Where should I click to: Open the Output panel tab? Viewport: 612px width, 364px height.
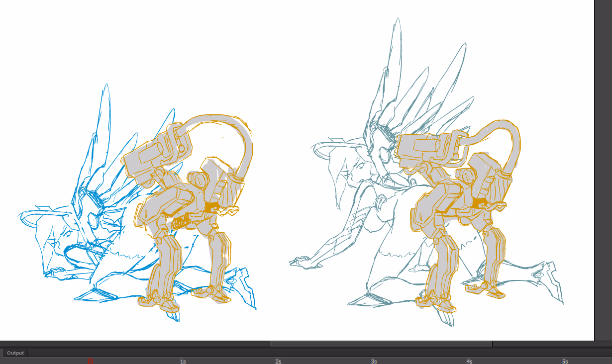[x=15, y=353]
